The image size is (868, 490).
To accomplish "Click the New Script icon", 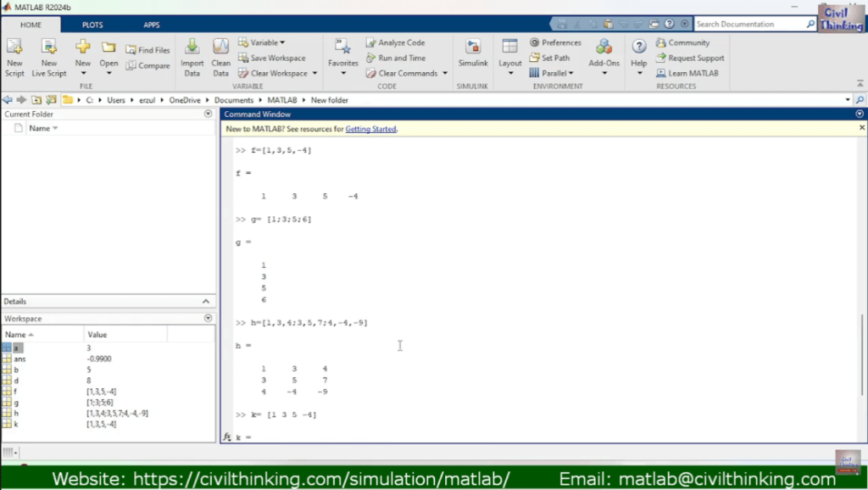I will click(x=14, y=47).
